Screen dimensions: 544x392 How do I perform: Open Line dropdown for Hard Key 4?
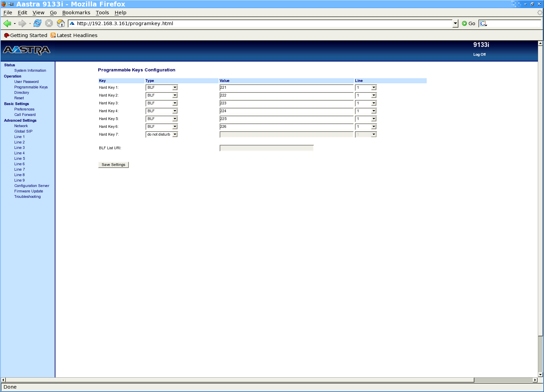[366, 111]
